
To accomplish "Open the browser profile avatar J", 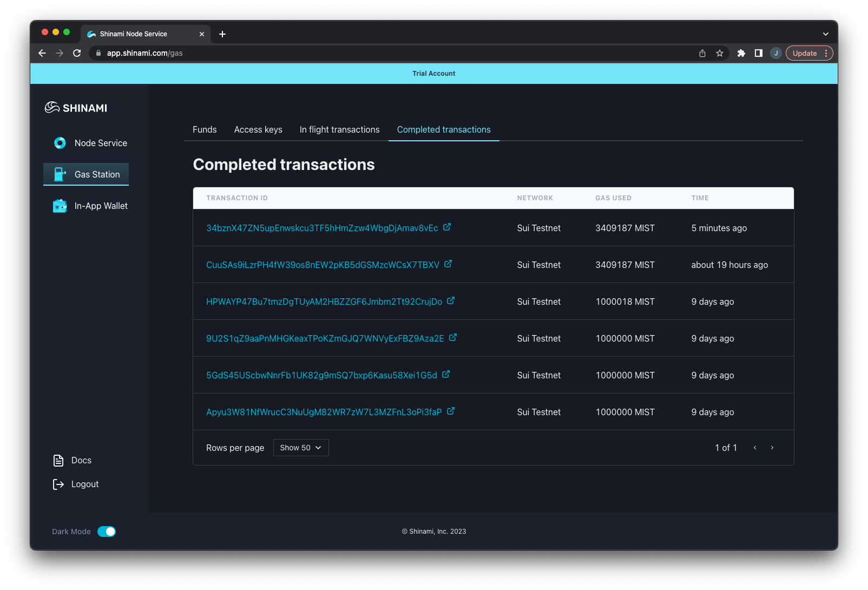I will 776,53.
